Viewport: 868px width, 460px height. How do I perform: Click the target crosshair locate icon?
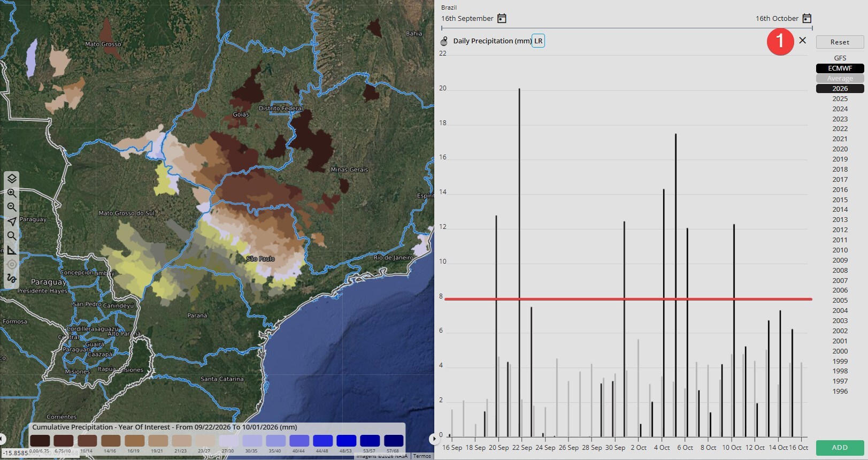click(12, 264)
